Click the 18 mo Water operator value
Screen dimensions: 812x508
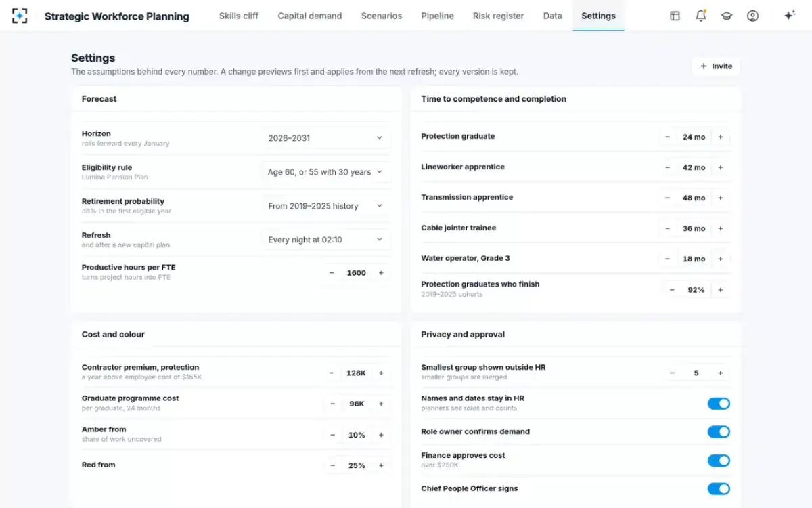[694, 259]
